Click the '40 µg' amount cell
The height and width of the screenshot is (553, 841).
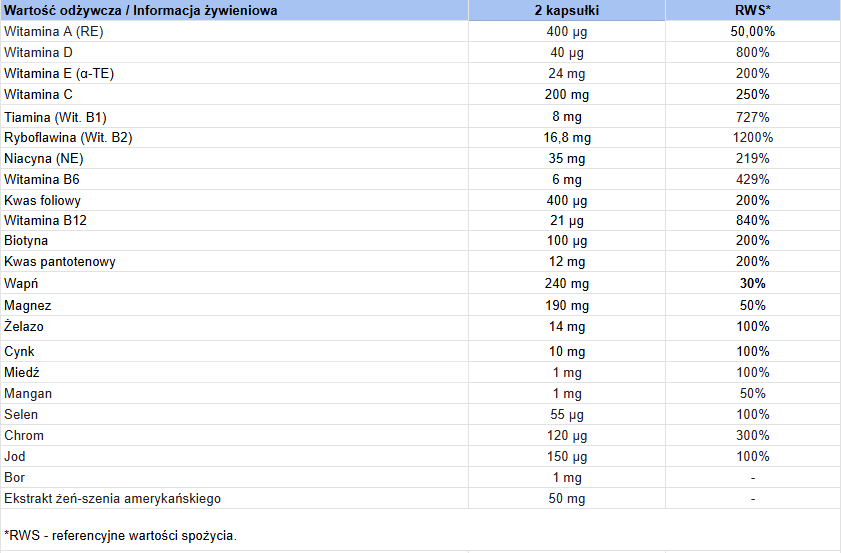[x=566, y=53]
